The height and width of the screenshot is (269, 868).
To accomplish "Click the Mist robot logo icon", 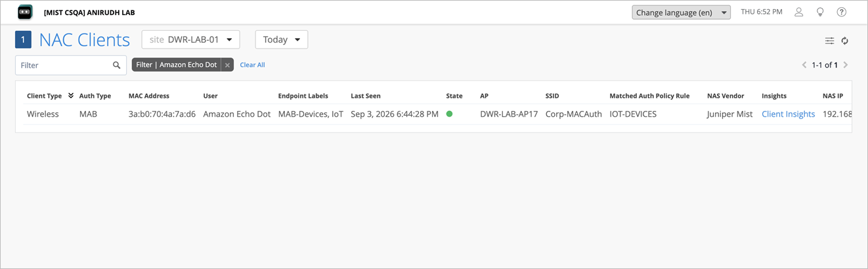I will 25,12.
